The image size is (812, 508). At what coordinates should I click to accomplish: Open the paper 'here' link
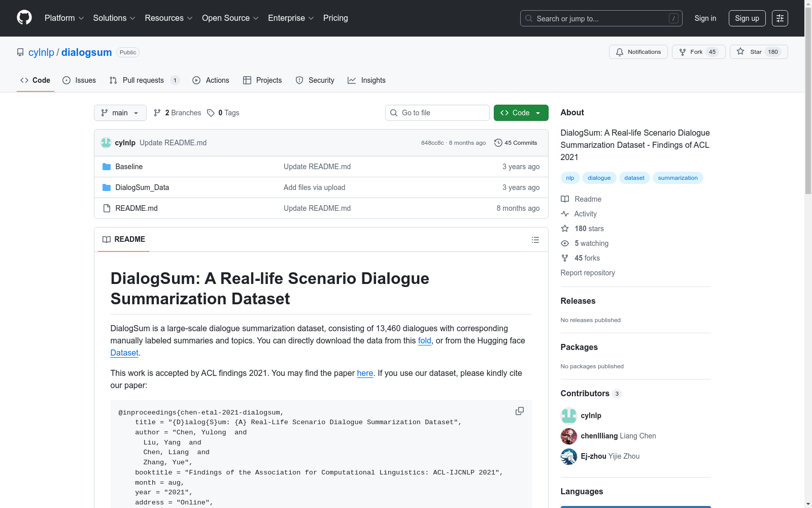click(x=365, y=373)
